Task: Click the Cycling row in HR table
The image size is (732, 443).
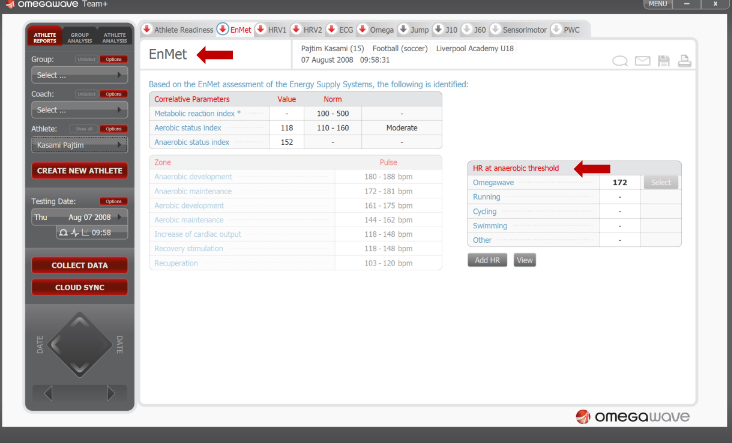Action: [x=574, y=211]
